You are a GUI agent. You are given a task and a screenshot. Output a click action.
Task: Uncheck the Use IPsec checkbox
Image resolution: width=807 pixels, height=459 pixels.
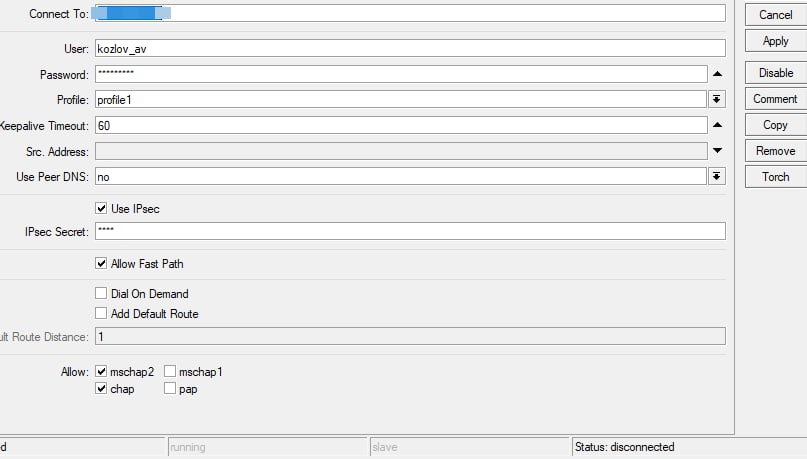click(x=101, y=208)
